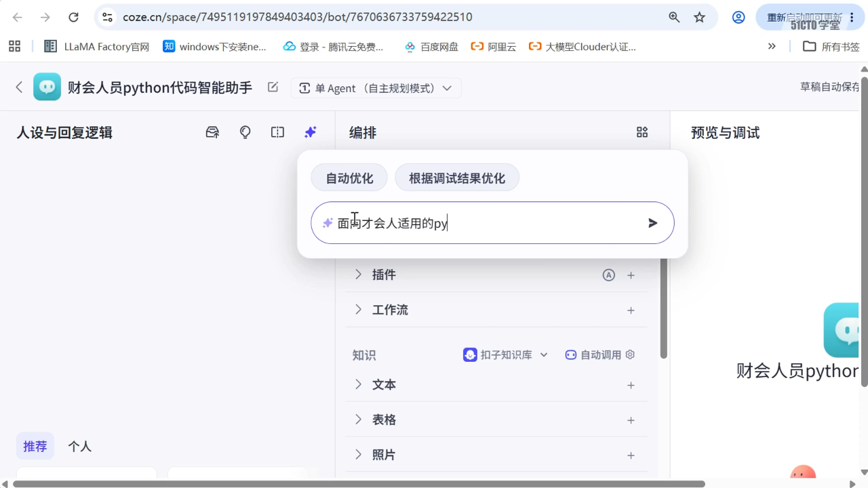This screenshot has height=488, width=868.
Task: Open the 百度网盘 bookmark
Action: pyautogui.click(x=431, y=47)
